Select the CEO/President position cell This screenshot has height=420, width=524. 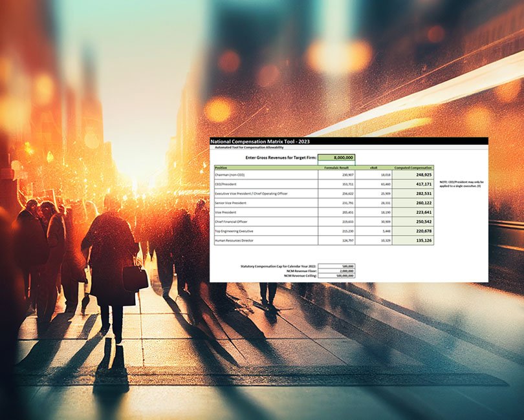click(266, 184)
